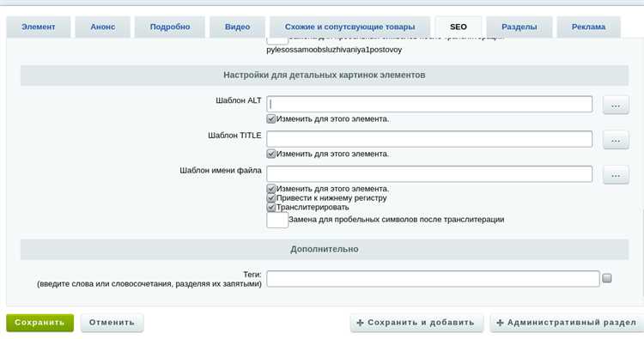Open the Шаблон ALT template picker button
This screenshot has width=644, height=339.
point(616,105)
